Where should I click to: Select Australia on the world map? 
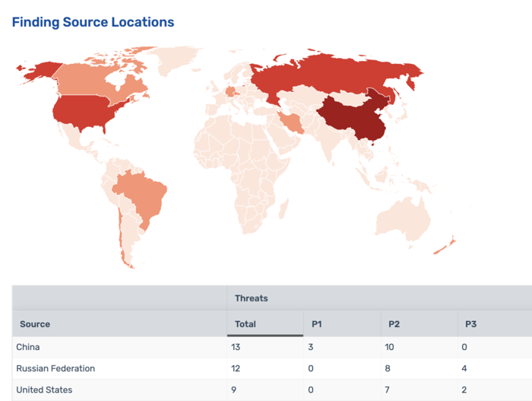coord(402,218)
